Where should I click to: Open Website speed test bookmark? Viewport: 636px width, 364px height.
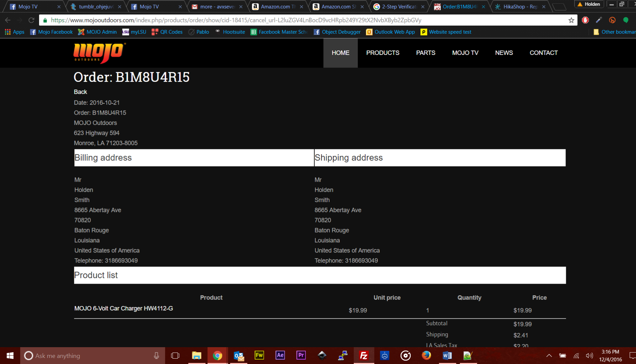point(446,32)
